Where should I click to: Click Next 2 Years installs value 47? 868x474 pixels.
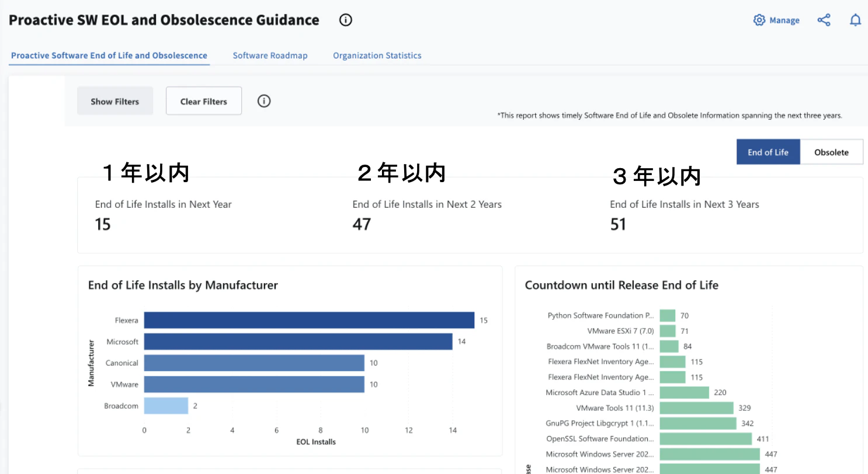pos(362,224)
